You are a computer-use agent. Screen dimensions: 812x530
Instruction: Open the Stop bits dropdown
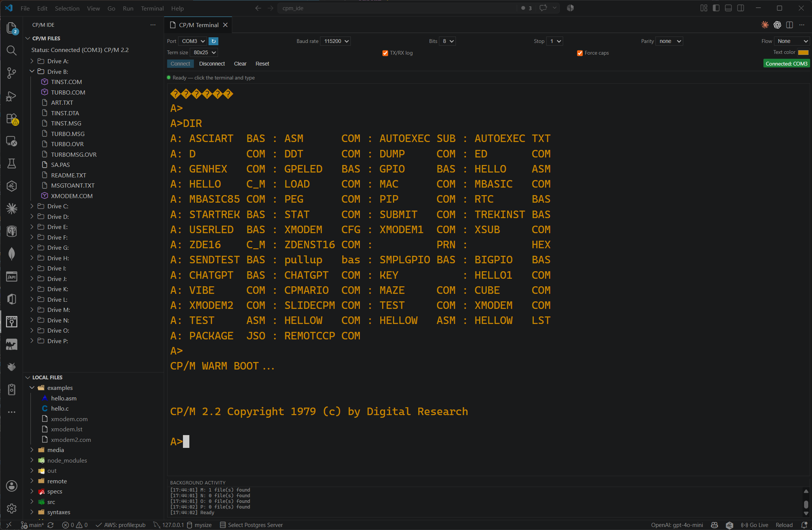[x=555, y=41]
